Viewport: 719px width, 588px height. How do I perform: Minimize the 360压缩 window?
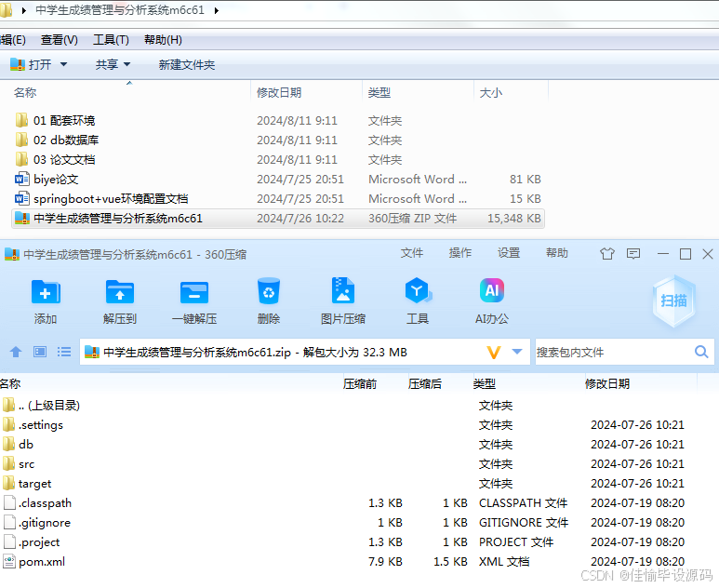[662, 254]
